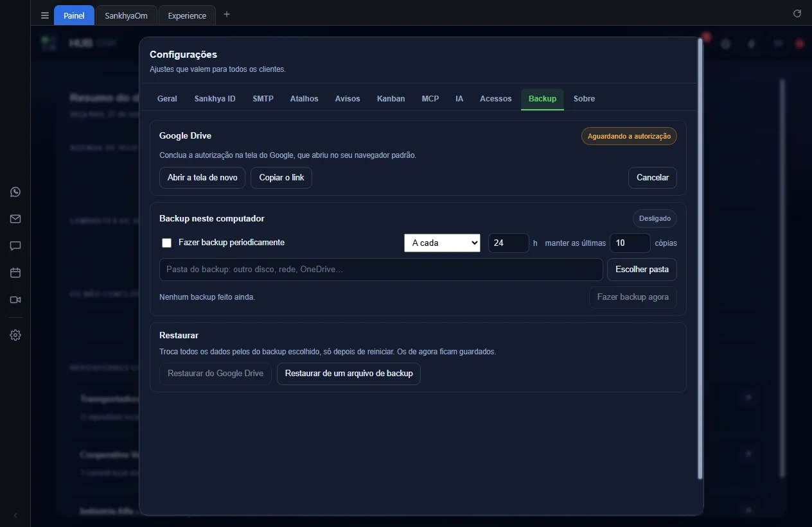Screen dimensions: 812x527
Task: Open the Avisos settings tab
Action: [348, 99]
